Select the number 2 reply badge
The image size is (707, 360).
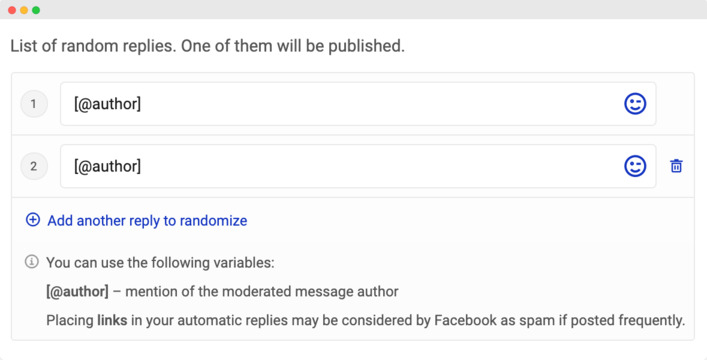pyautogui.click(x=34, y=166)
